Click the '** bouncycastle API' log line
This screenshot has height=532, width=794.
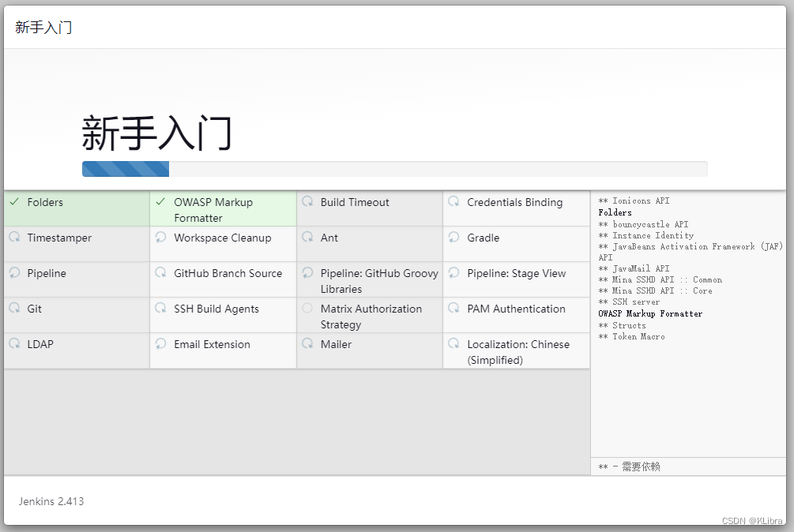tap(643, 224)
